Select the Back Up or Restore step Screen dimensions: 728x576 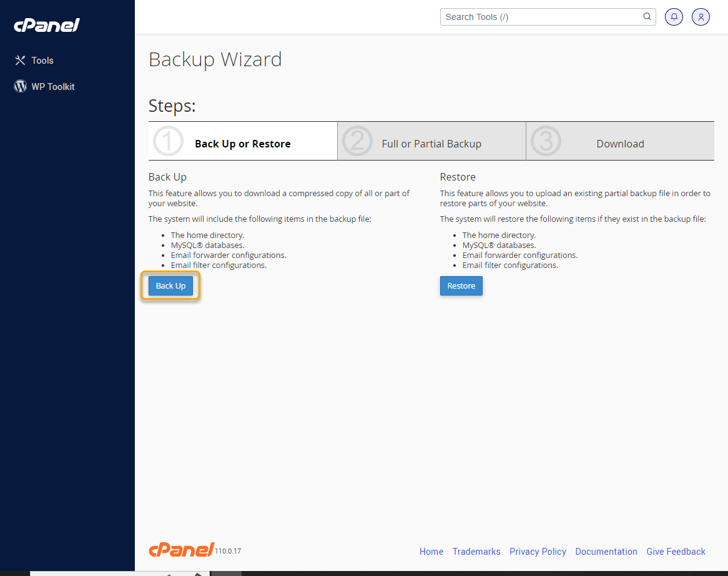tap(243, 141)
